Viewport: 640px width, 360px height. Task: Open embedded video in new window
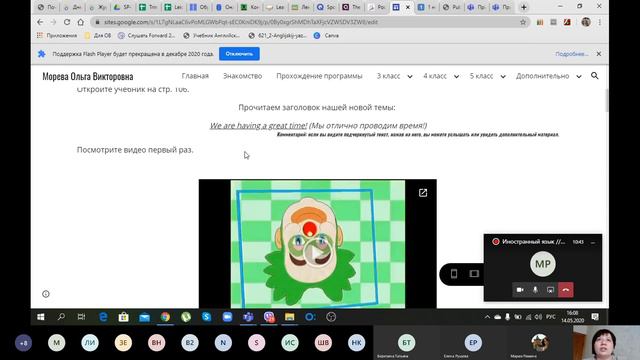[x=423, y=193]
